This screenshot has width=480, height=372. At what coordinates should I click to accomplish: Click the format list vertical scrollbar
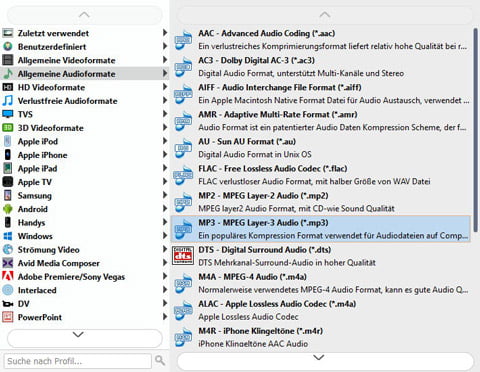(475, 130)
